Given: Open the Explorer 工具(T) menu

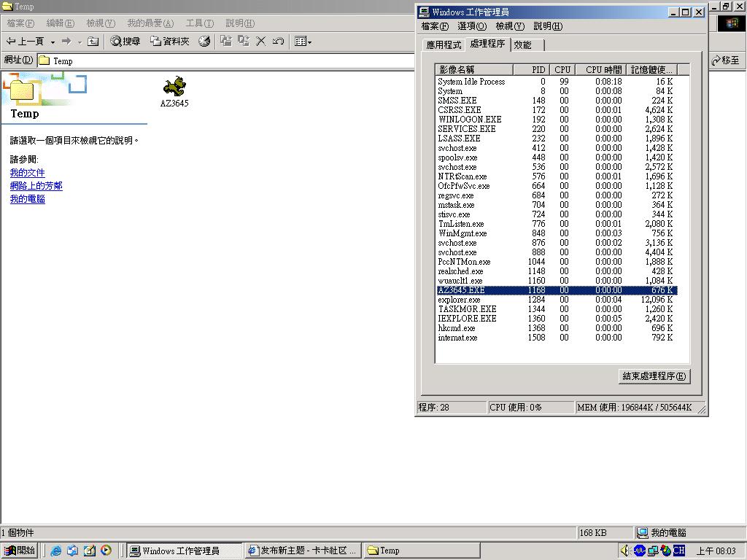Looking at the screenshot, I should coord(200,23).
